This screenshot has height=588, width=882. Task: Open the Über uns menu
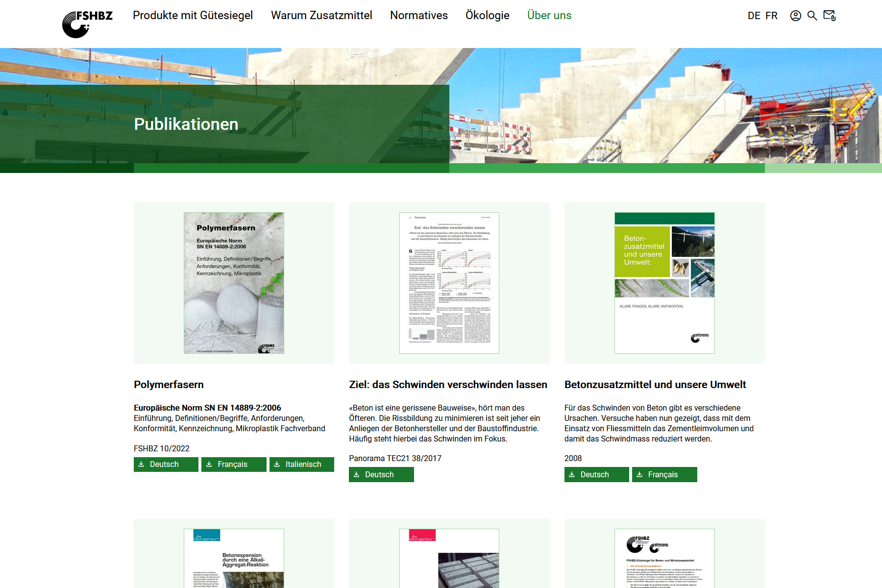click(549, 16)
